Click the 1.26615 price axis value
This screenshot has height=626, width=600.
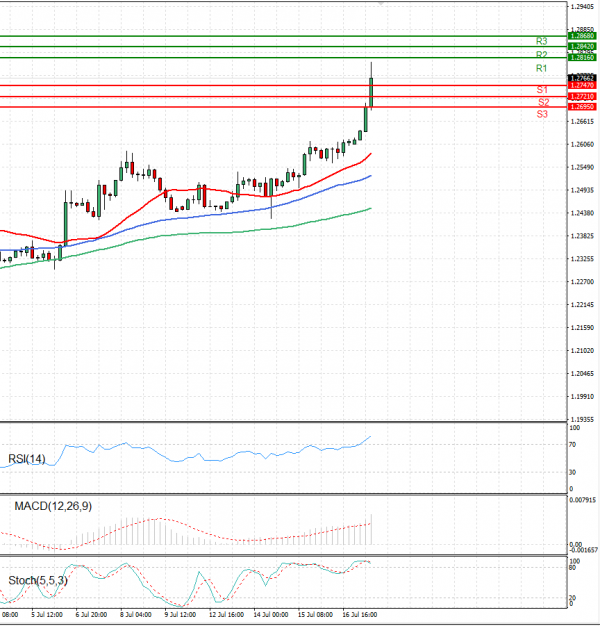[582, 121]
